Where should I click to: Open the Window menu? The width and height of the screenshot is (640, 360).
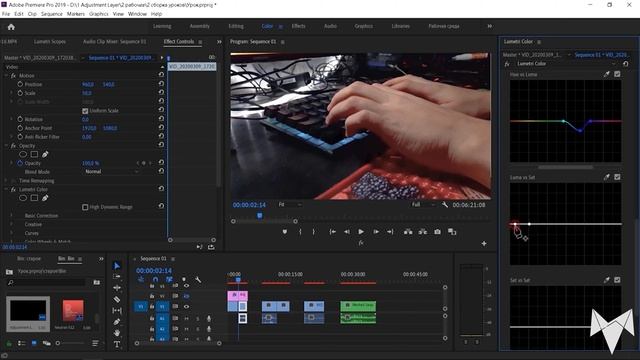pos(137,14)
